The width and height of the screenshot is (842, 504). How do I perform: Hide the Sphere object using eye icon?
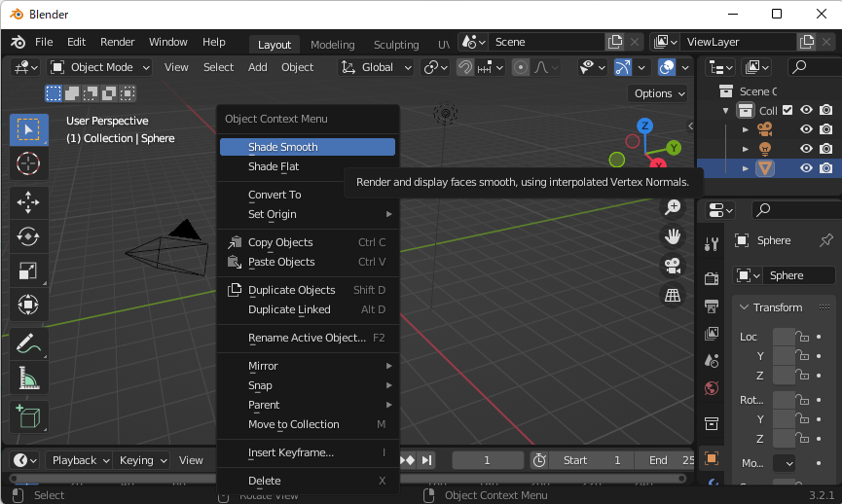pos(806,167)
